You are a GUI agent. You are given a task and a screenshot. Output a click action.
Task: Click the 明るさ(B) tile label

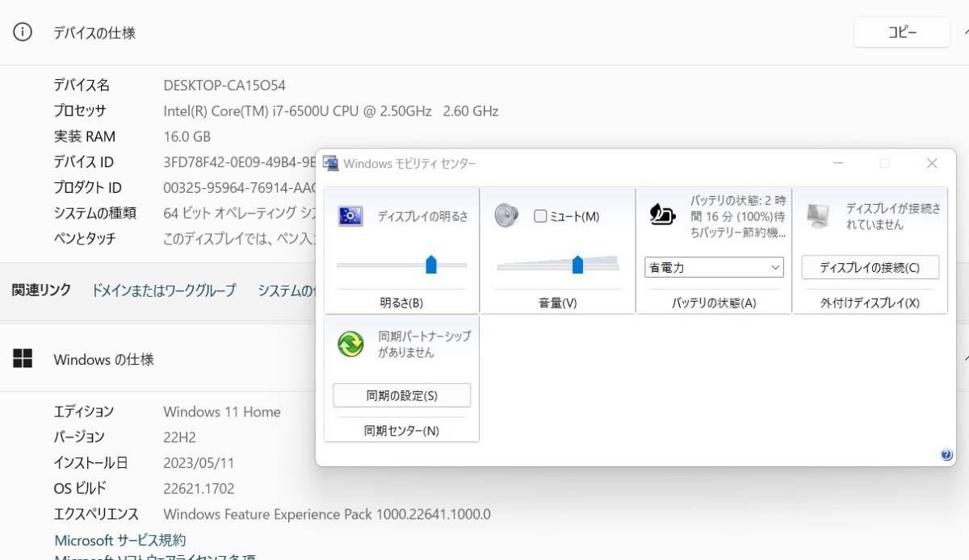pos(401,303)
